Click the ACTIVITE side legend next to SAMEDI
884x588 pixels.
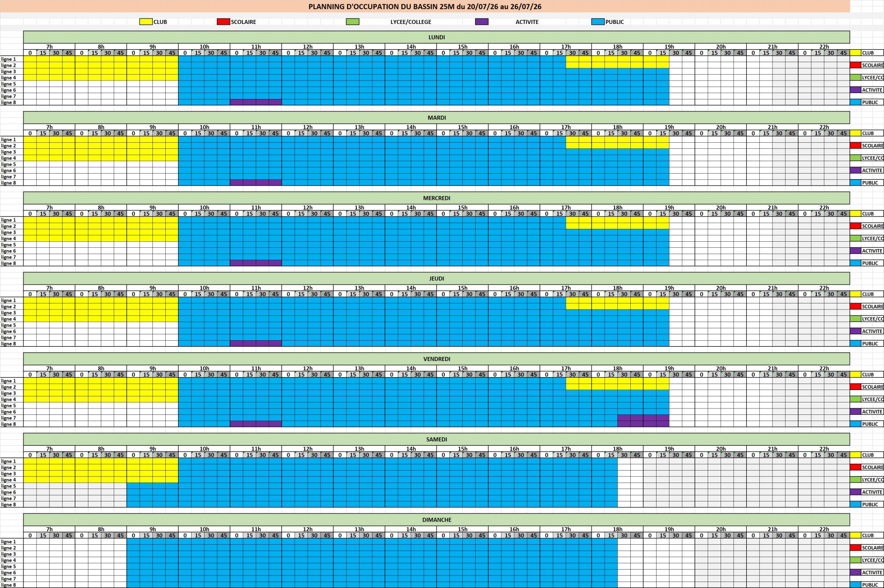pyautogui.click(x=867, y=492)
